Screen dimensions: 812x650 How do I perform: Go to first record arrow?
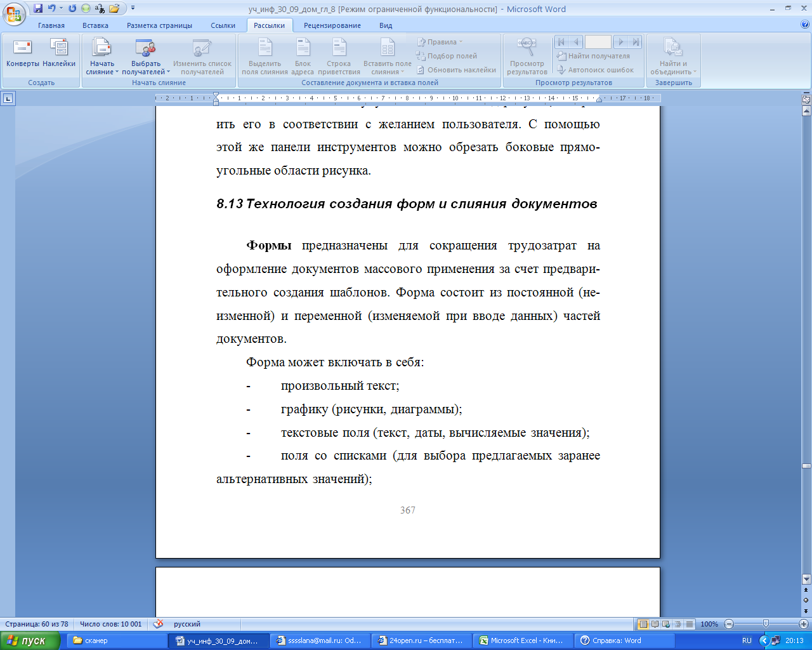(x=561, y=42)
